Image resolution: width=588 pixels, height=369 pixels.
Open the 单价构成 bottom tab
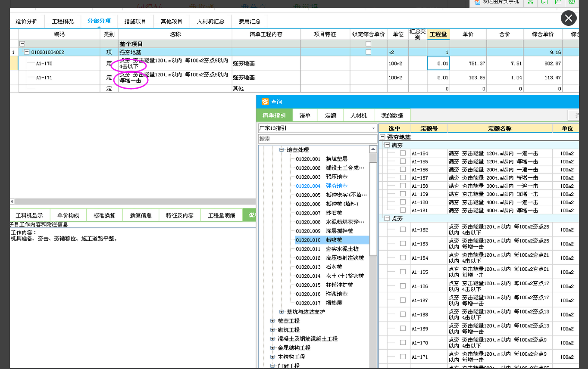(69, 215)
